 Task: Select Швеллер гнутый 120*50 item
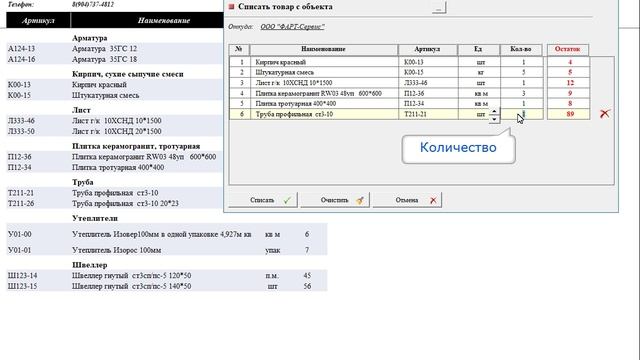[131, 276]
